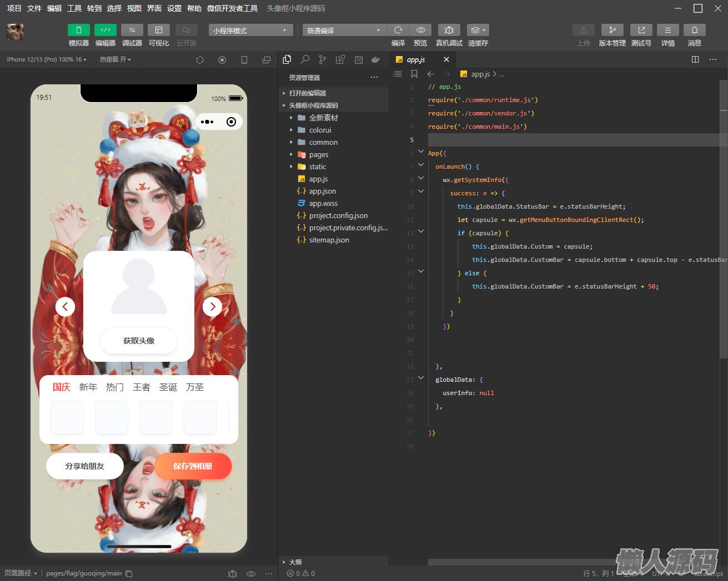Viewport: 728px width, 581px height.
Task: Click the clear cache (清缓存) icon
Action: coord(478,30)
